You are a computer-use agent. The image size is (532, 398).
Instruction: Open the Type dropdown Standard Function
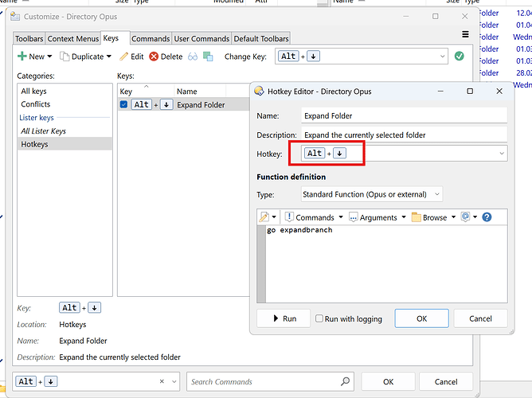tap(372, 194)
